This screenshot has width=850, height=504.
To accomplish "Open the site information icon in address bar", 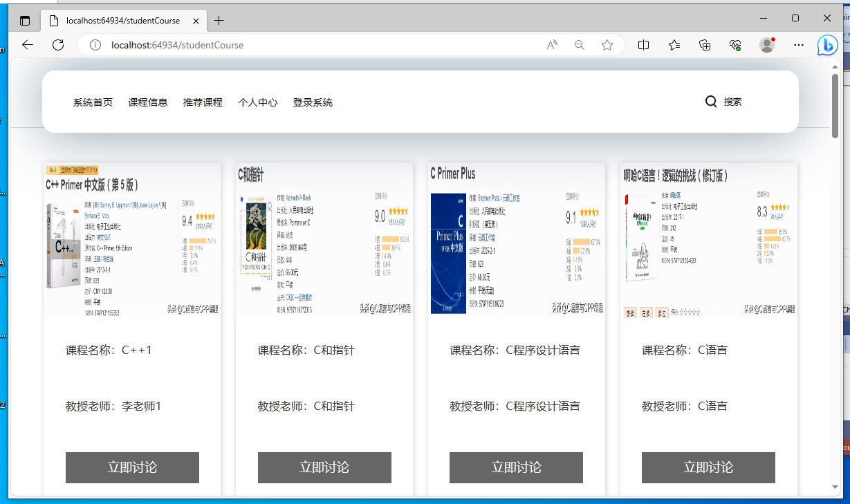I will coord(95,45).
